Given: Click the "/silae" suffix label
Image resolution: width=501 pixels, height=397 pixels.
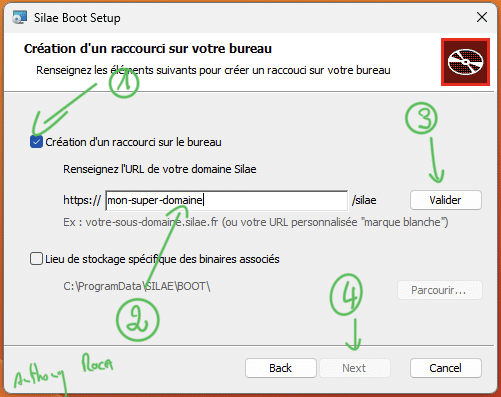Looking at the screenshot, I should tap(364, 200).
